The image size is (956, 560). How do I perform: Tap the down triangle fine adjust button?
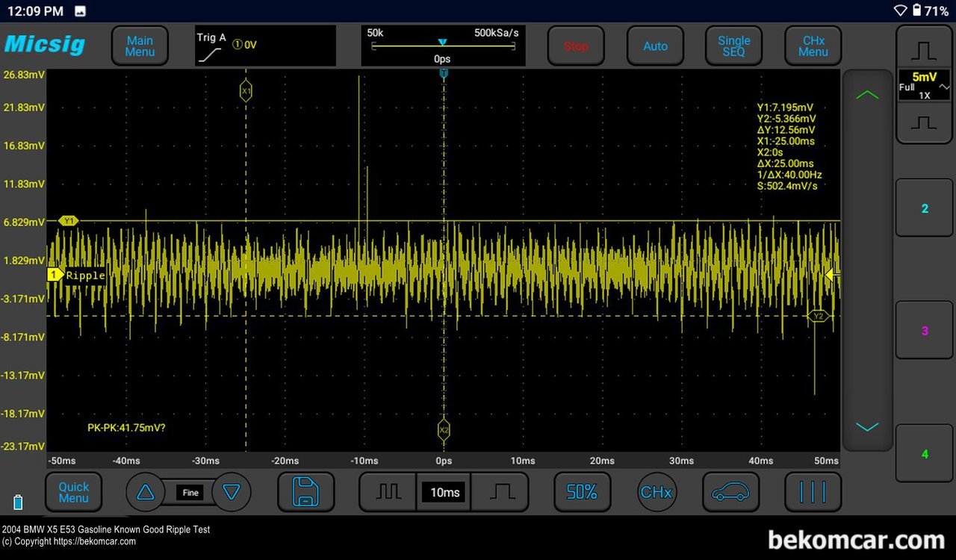(232, 492)
